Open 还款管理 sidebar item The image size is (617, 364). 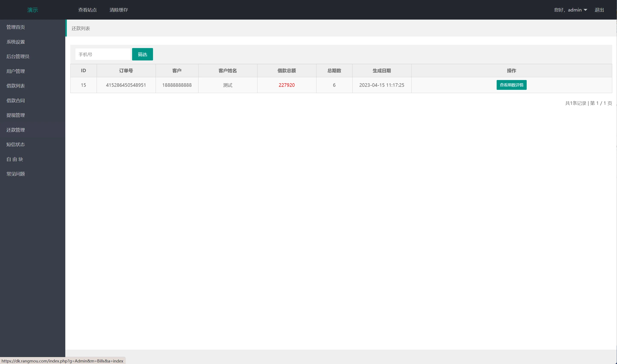click(x=16, y=130)
